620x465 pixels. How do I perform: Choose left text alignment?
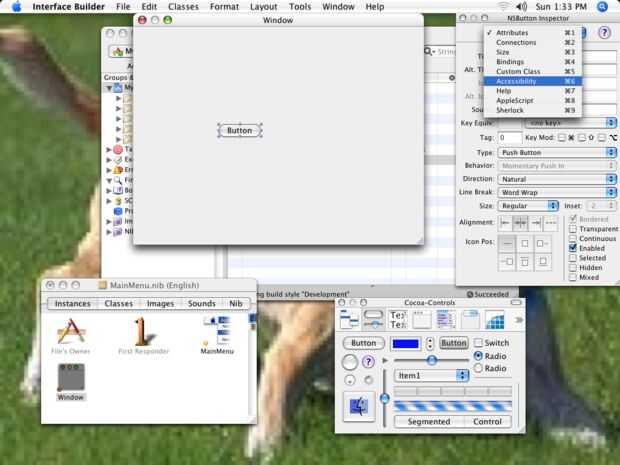(505, 223)
